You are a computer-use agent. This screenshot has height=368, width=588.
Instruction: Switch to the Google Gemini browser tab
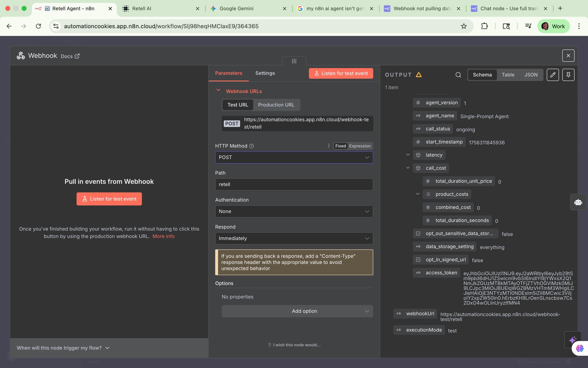236,9
